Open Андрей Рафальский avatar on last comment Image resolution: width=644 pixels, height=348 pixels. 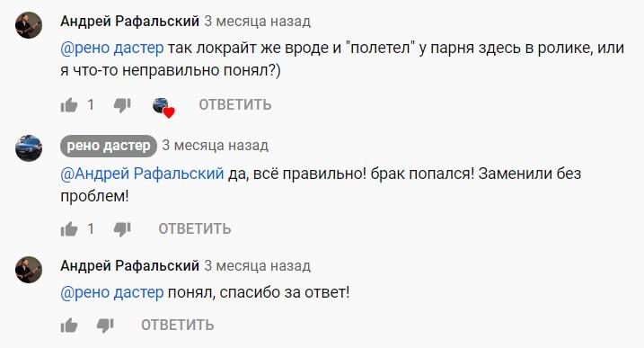[29, 270]
